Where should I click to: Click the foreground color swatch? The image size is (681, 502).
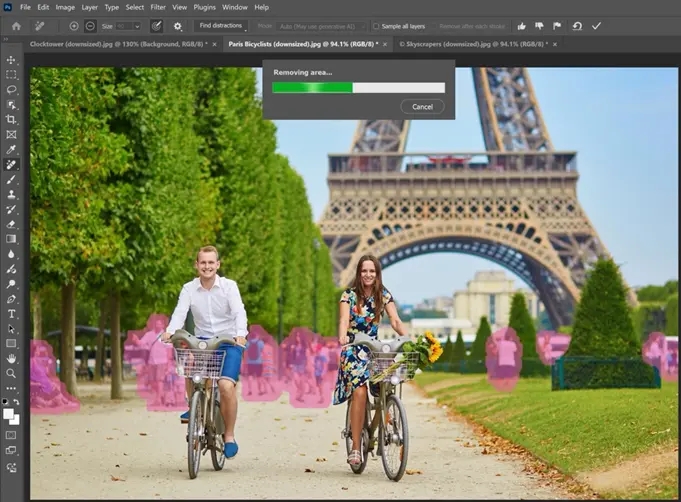(8, 412)
